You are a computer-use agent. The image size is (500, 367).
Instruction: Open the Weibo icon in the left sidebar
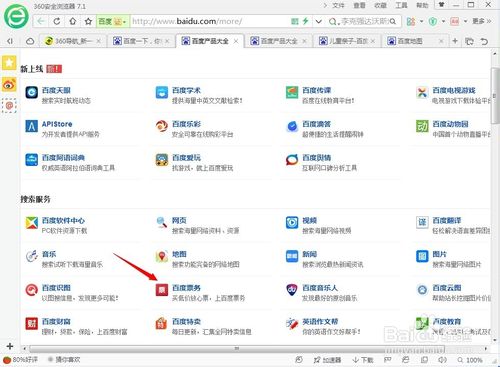(x=9, y=85)
